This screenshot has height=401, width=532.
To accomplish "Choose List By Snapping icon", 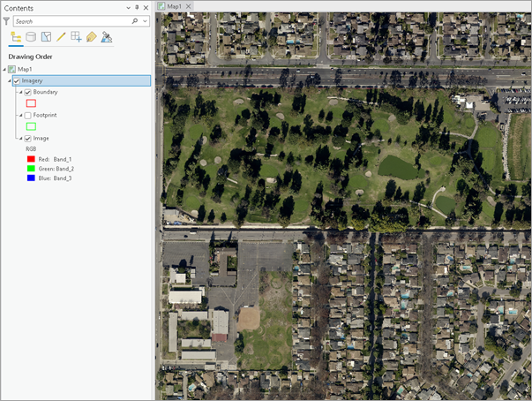I will tap(76, 37).
